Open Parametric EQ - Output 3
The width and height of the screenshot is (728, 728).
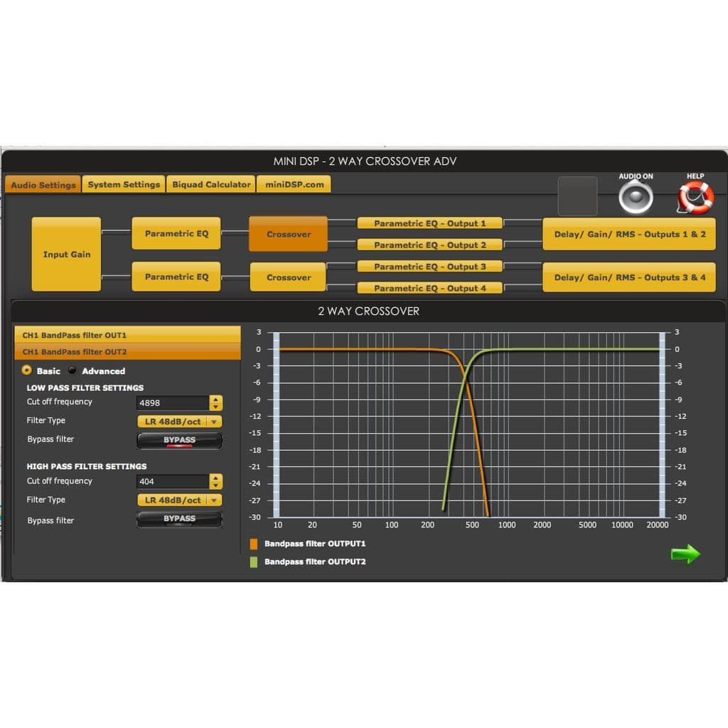(x=430, y=267)
